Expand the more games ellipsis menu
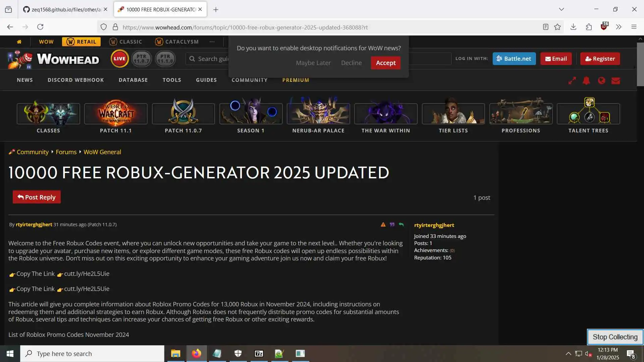 coord(212,42)
